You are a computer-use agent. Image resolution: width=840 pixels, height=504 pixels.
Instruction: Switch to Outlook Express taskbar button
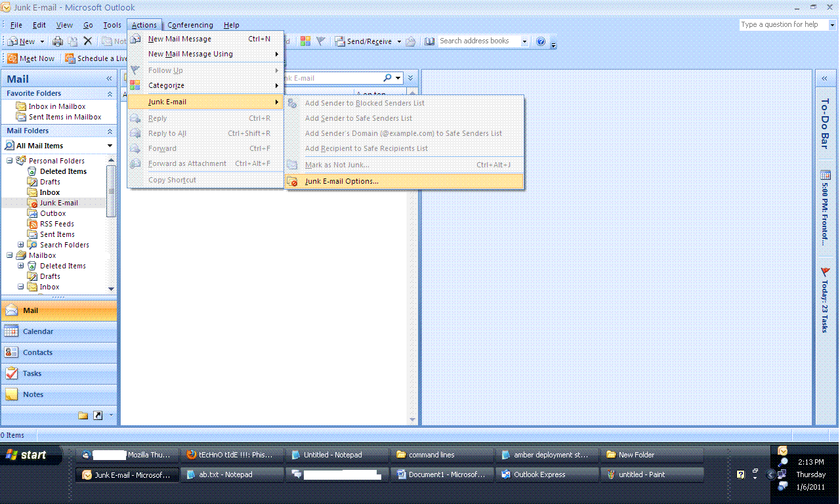tap(548, 474)
